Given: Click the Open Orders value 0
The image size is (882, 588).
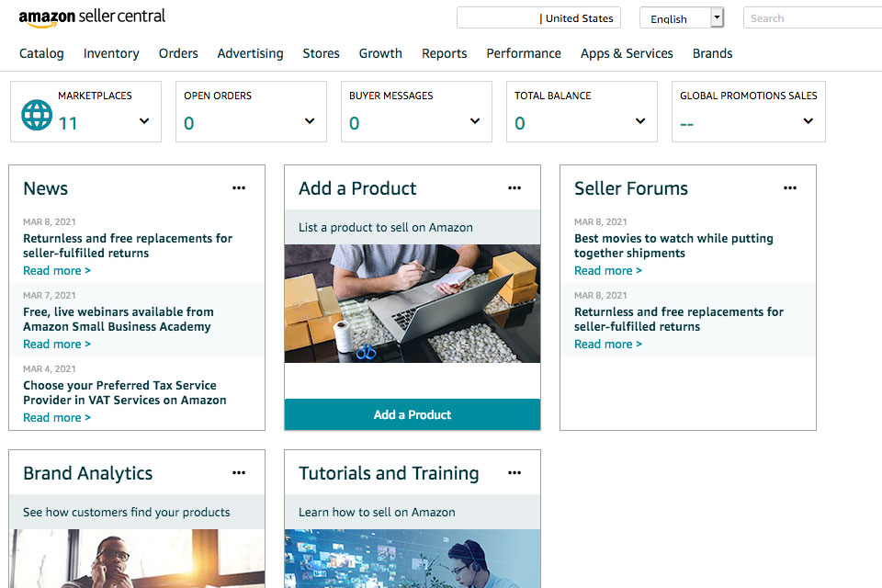Looking at the screenshot, I should (x=189, y=123).
